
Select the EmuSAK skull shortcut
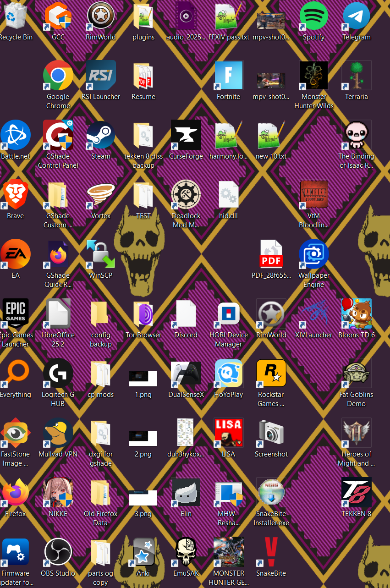pyautogui.click(x=186, y=552)
